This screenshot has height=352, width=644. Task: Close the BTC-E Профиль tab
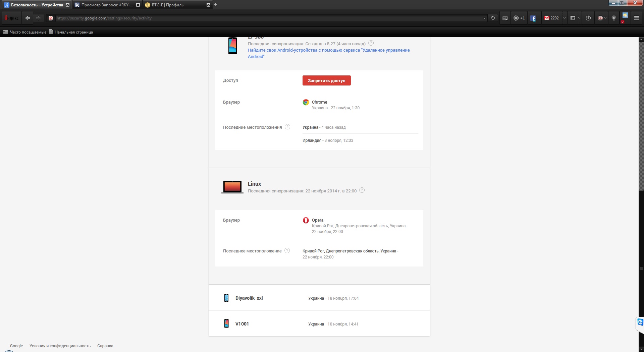tap(208, 5)
